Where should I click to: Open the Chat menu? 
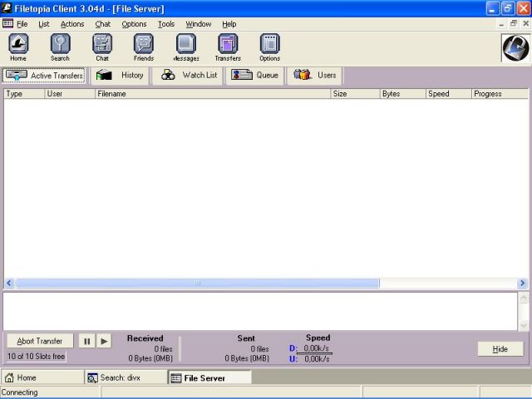[103, 24]
